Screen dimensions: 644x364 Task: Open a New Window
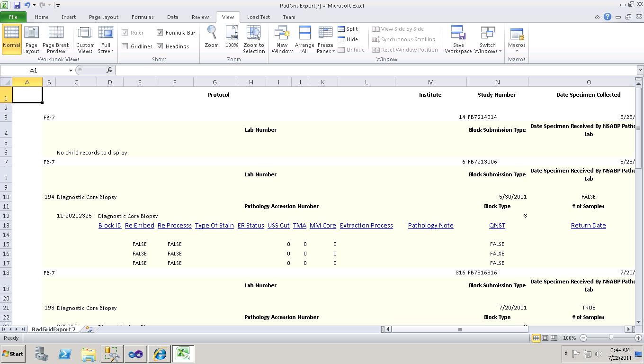coord(282,39)
